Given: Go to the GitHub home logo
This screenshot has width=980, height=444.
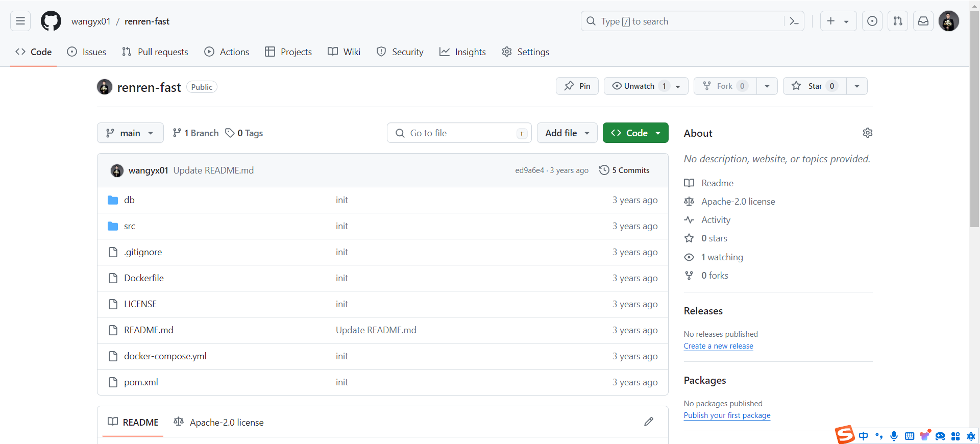Looking at the screenshot, I should tap(51, 21).
